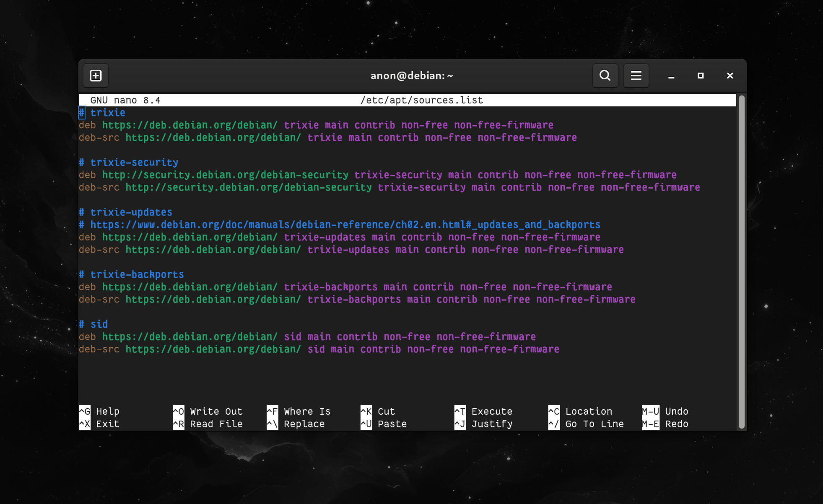
Task: Click the ^J Justify shortcut
Action: point(484,424)
